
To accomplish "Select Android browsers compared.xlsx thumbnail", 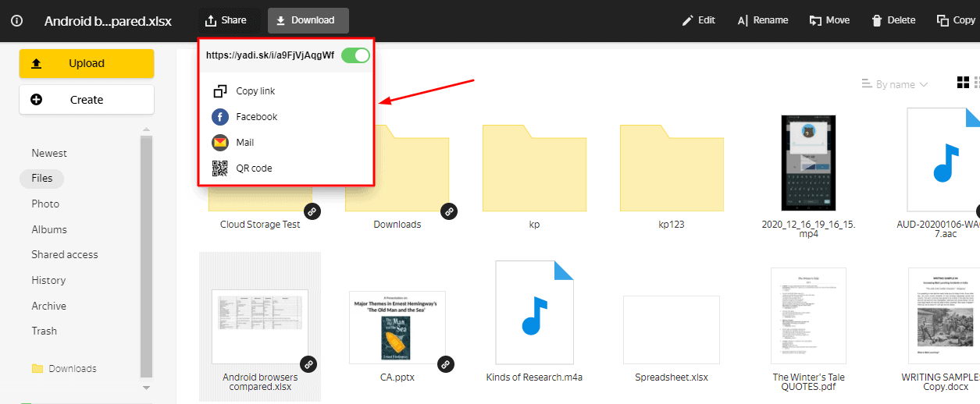I will tap(260, 327).
